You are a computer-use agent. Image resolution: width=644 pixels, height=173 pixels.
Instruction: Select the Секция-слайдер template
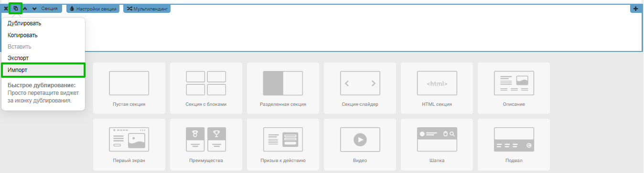(x=360, y=88)
